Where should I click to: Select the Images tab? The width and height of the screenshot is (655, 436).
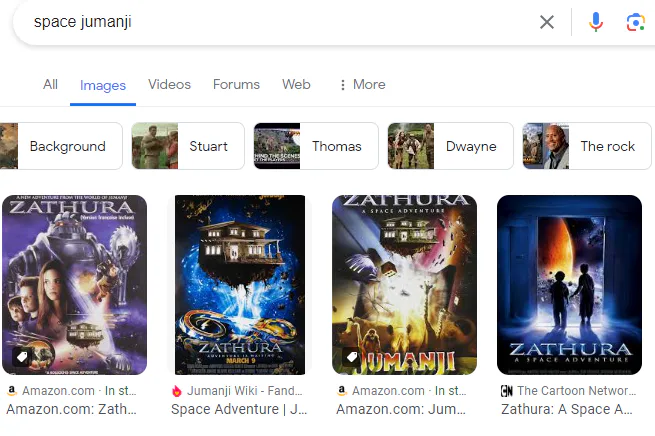click(103, 85)
